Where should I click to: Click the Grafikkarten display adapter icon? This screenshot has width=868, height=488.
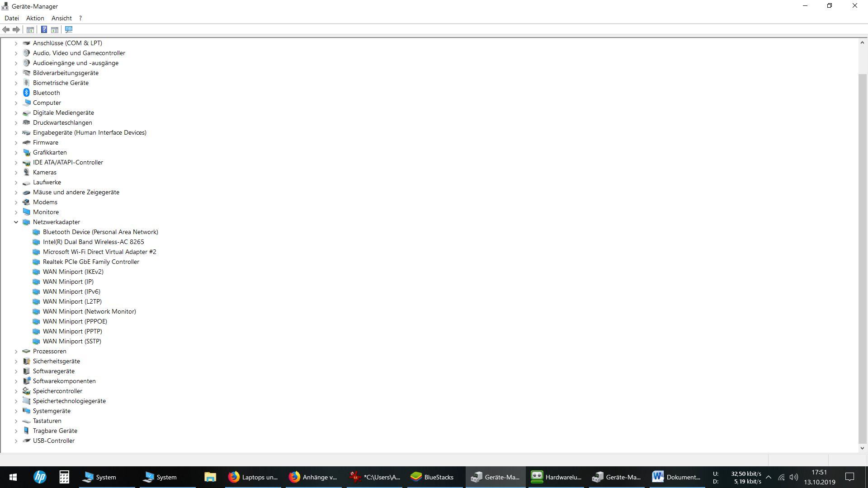[26, 152]
